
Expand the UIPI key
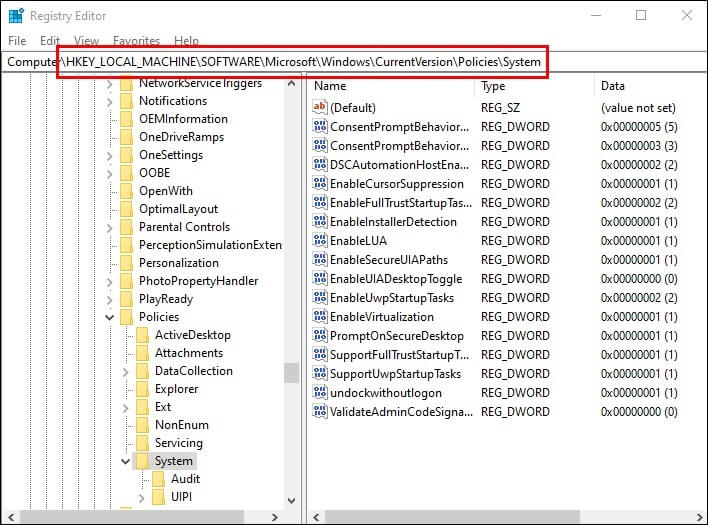coord(142,498)
